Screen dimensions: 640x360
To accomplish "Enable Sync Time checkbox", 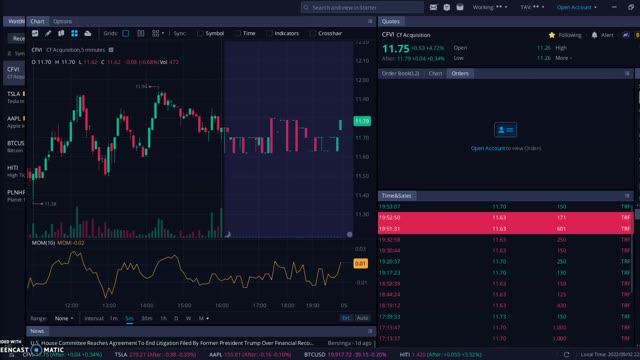I will (237, 33).
